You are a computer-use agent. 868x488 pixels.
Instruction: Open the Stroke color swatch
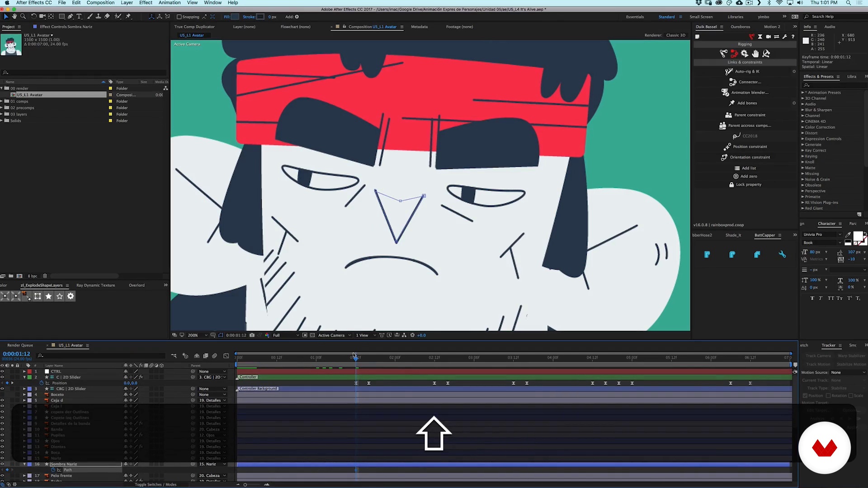tap(260, 17)
